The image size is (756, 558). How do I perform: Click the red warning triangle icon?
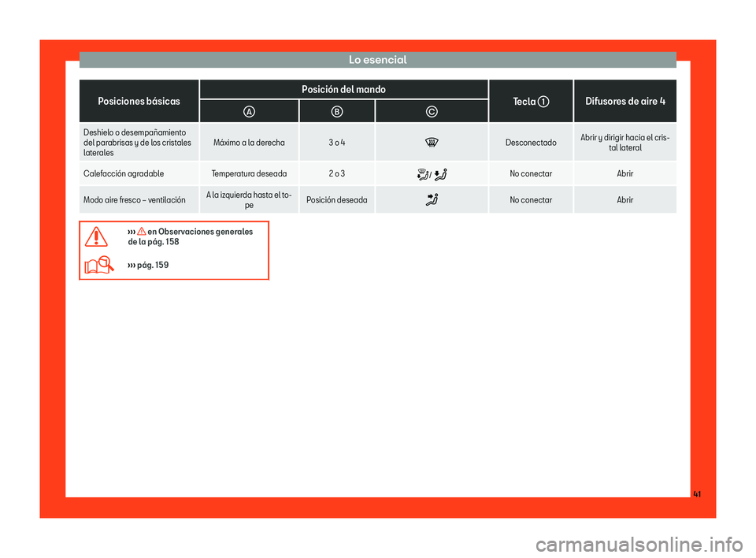tap(96, 237)
